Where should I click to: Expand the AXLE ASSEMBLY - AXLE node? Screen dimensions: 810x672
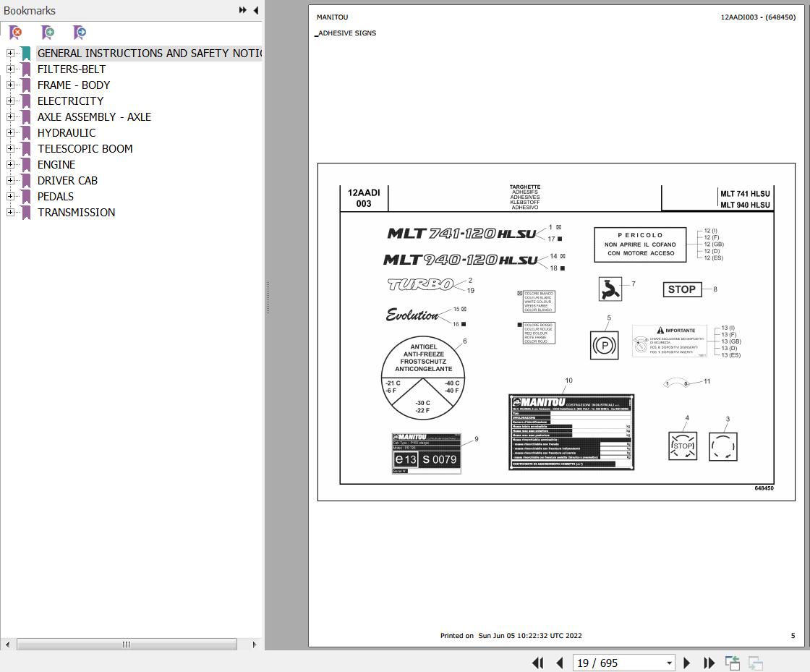[10, 116]
